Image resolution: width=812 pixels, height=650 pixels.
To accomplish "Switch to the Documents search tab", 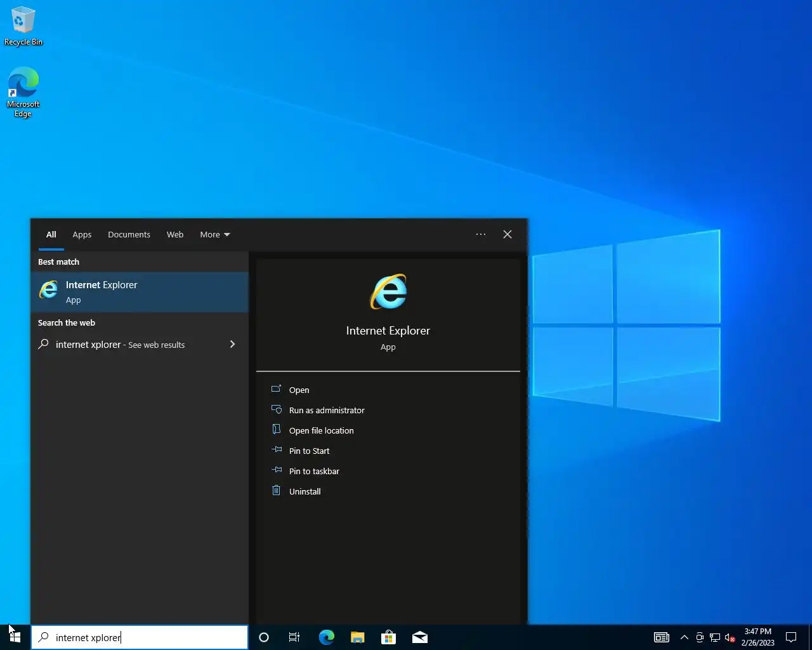I will coord(129,234).
